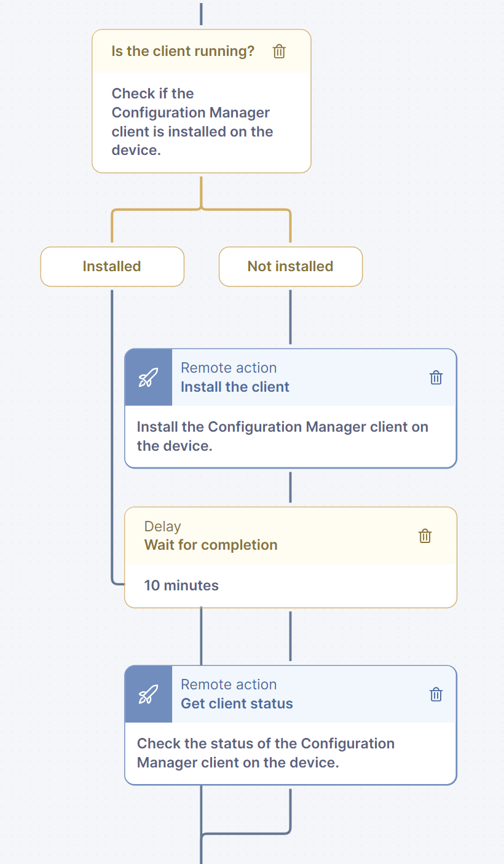
Task: Click rocket icon on Install the client
Action: (x=148, y=378)
